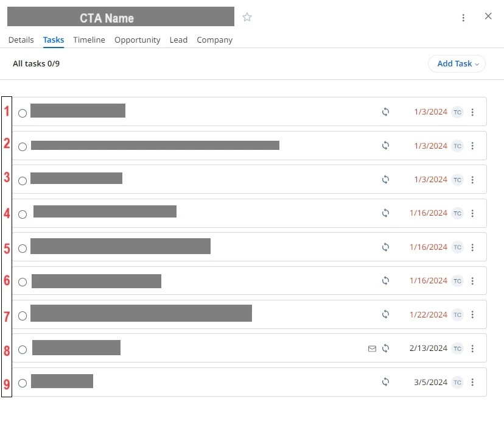Open the more actions menu on task 6
The image size is (504, 432).
point(472,281)
